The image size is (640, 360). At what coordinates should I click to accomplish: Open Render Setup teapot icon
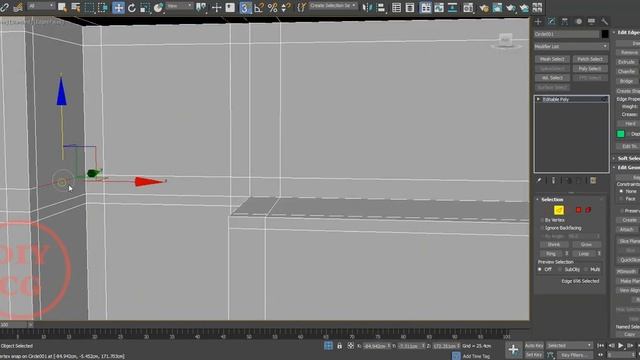pyautogui.click(x=484, y=7)
